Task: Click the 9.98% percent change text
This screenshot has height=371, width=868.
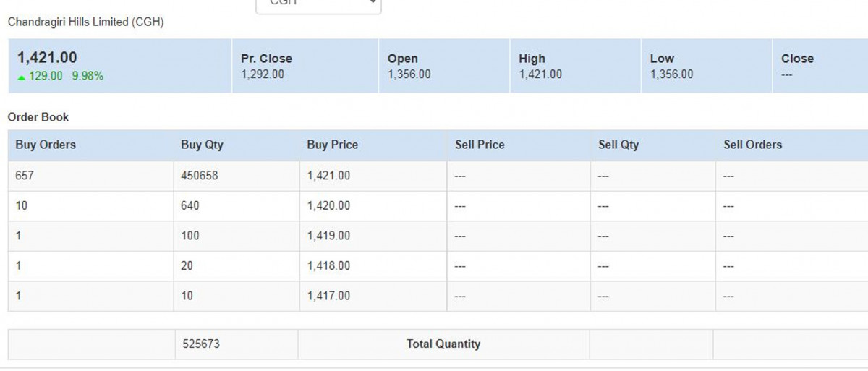Action: 88,76
